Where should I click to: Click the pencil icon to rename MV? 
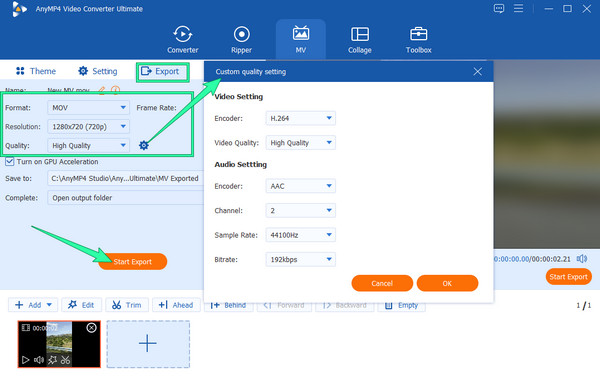[102, 90]
